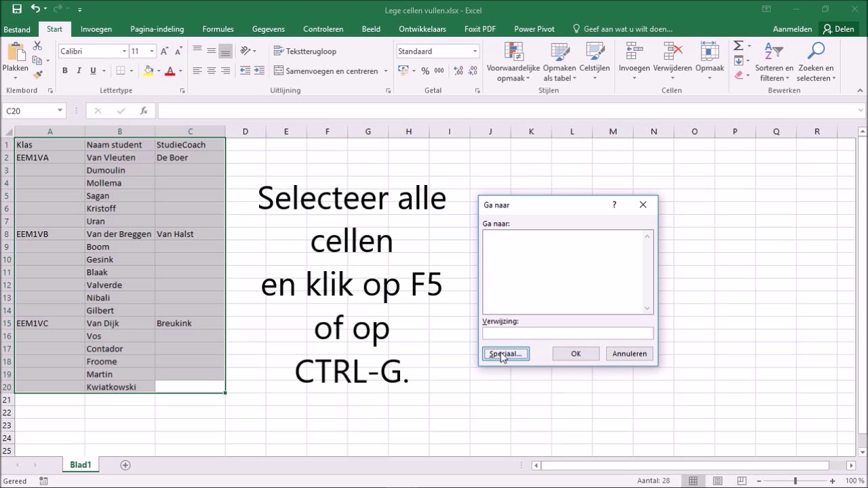Open Sorteren en filteren dropdown
This screenshot has width=868, height=488.
[x=774, y=62]
